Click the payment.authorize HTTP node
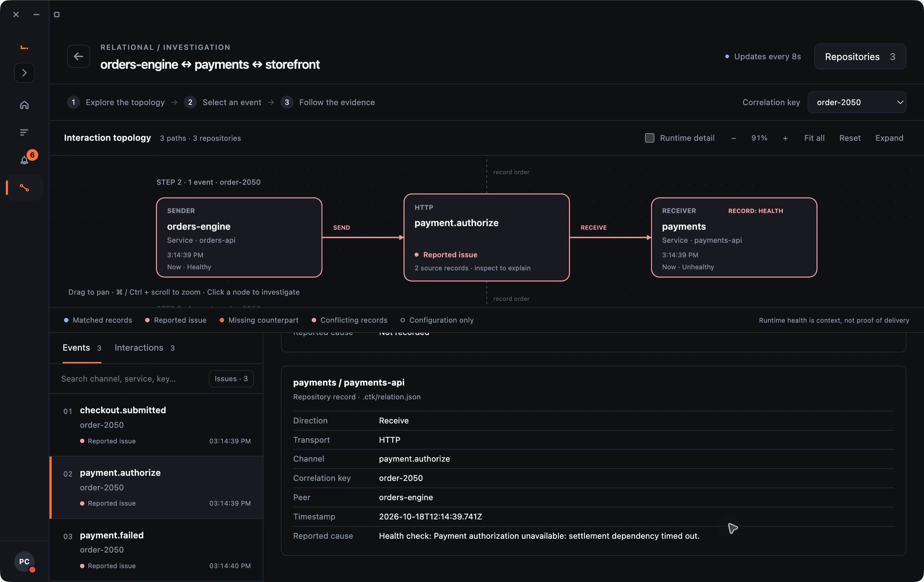The image size is (924, 582). [486, 238]
